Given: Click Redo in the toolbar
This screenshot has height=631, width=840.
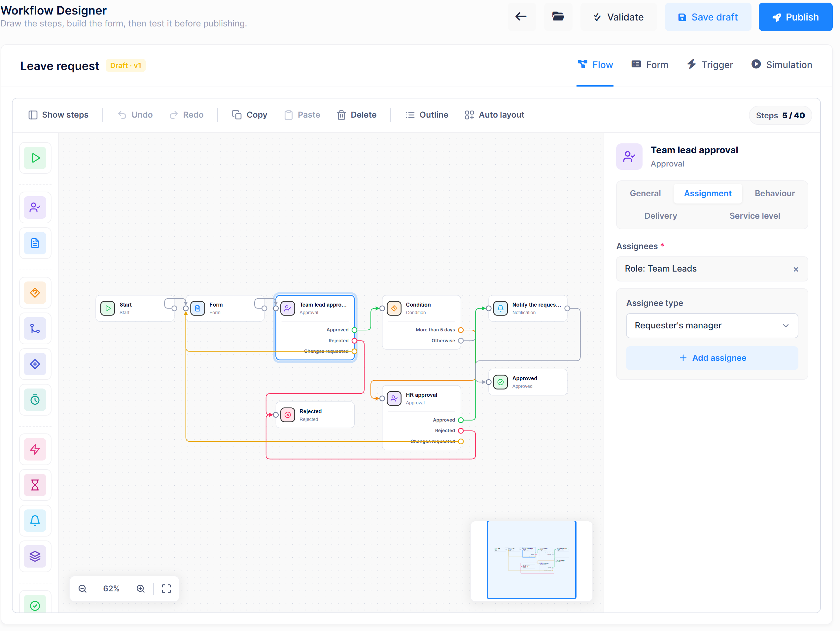Looking at the screenshot, I should click(x=187, y=115).
